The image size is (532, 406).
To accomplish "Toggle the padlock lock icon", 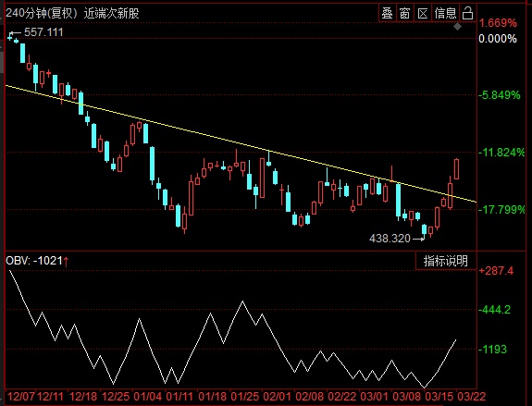I will (x=467, y=14).
